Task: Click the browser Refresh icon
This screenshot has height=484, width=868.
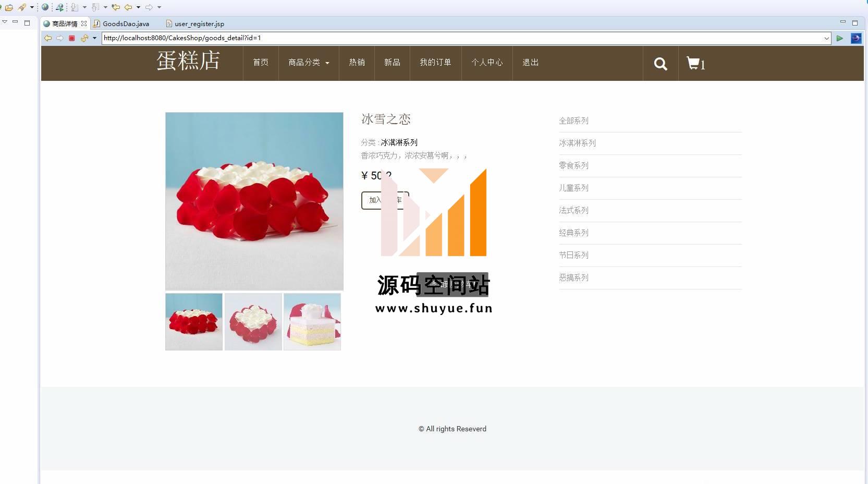Action: tap(84, 38)
